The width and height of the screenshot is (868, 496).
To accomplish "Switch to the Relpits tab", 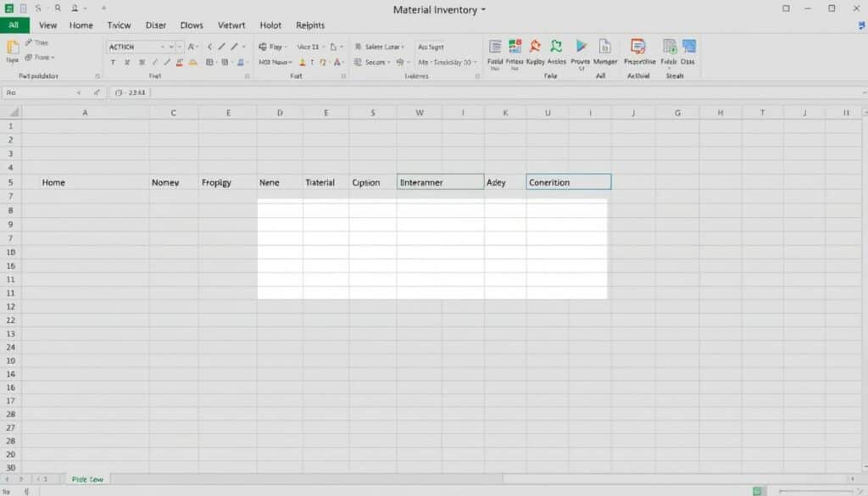I will pos(310,25).
